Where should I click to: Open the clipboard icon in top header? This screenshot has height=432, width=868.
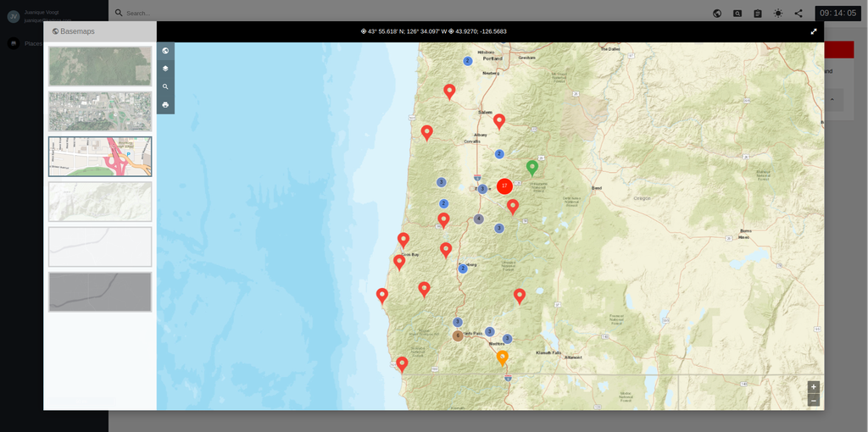click(758, 14)
